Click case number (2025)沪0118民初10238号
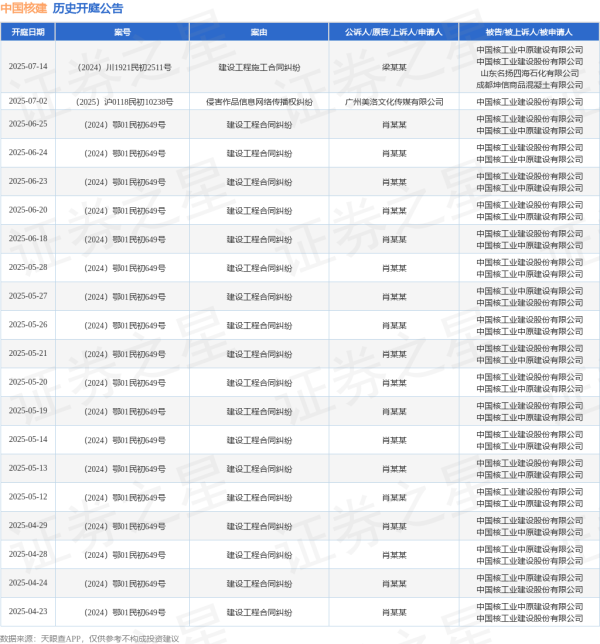This screenshot has width=600, height=644. (124, 102)
